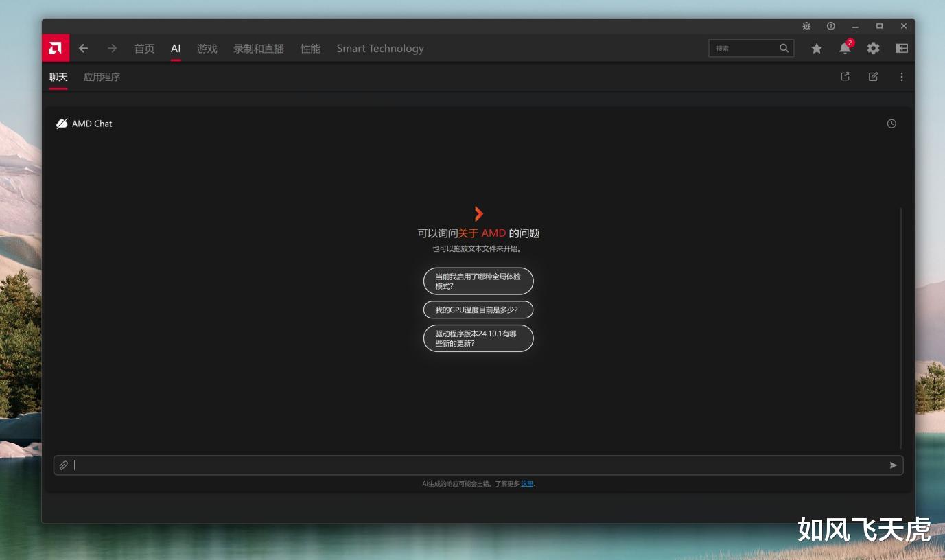Open the 录制和直播 tab

click(259, 49)
